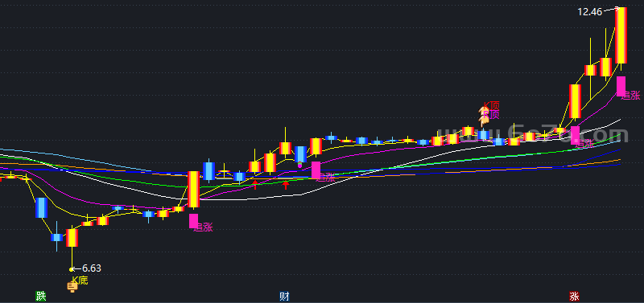Click the 追涨 label nearest the watermark
Viewport: 644px width, 303px height.
584,144
